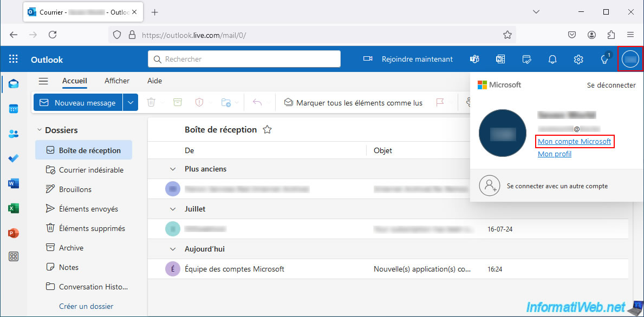The height and width of the screenshot is (317, 644).
Task: Open the My Day calendar-check icon
Action: pyautogui.click(x=526, y=59)
